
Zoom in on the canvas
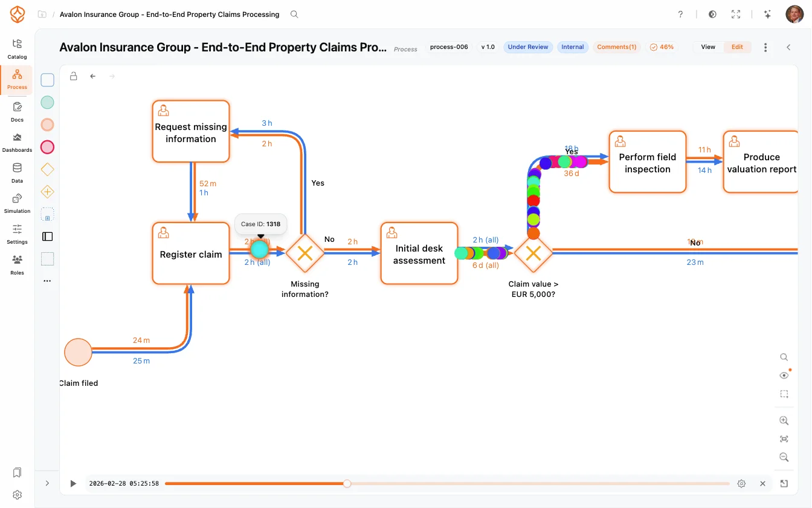click(784, 421)
